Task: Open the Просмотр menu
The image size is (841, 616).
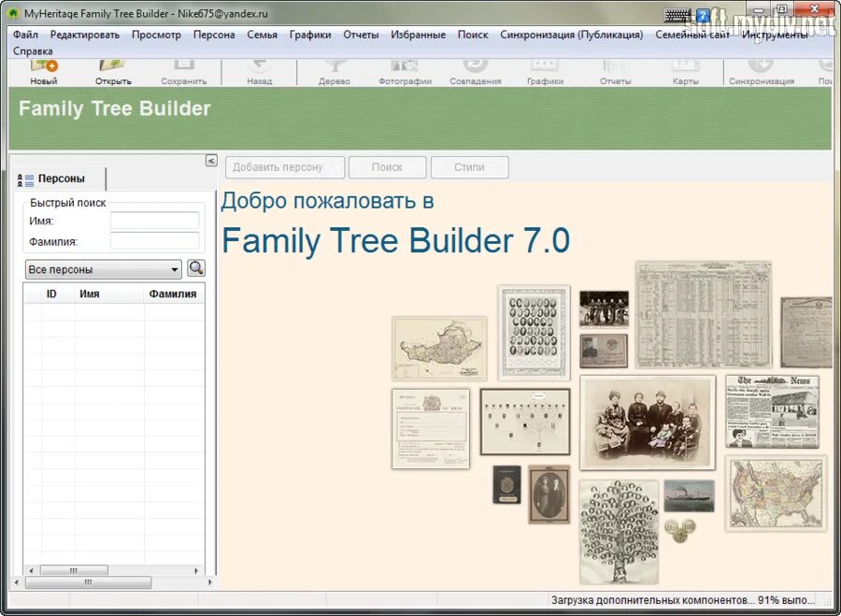Action: pos(156,35)
